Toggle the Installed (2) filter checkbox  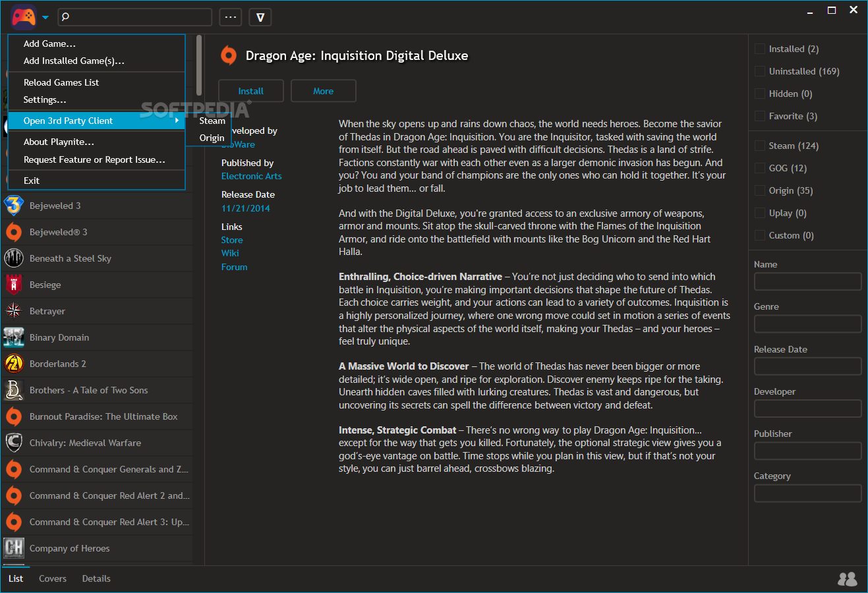760,49
